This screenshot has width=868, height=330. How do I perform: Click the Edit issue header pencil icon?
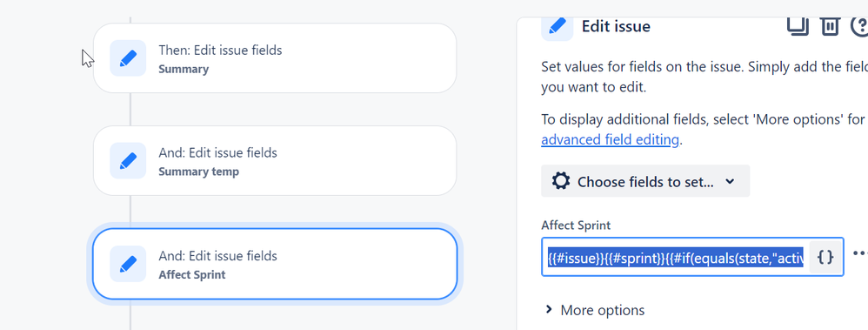click(558, 25)
